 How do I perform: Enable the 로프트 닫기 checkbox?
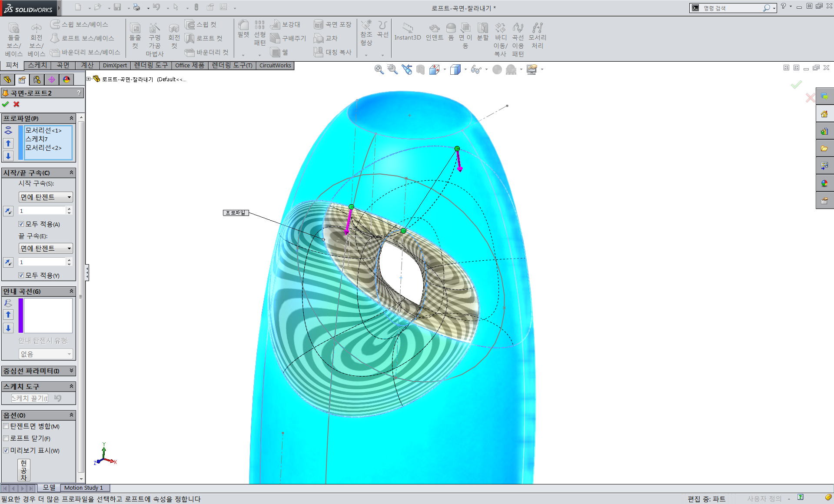6,438
